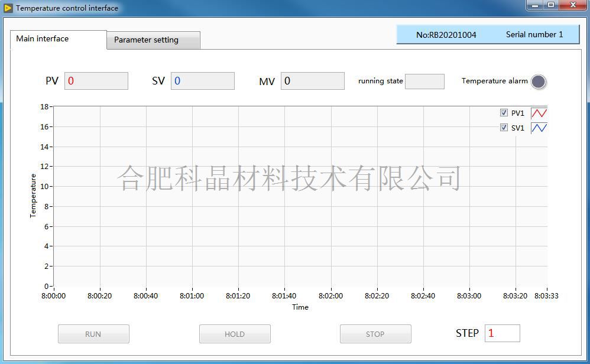This screenshot has height=364, width=590.
Task: Click the PV1 red line plot icon
Action: point(539,113)
